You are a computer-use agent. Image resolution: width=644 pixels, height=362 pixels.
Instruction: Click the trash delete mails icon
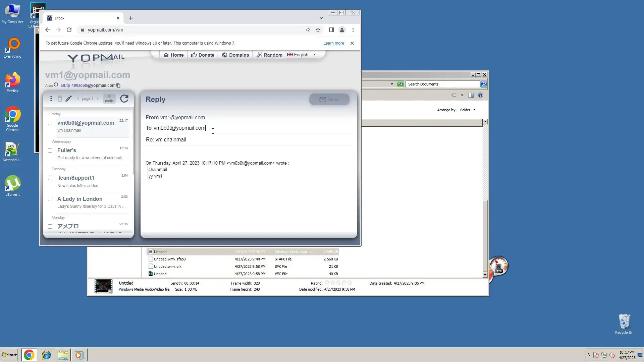coord(60,99)
